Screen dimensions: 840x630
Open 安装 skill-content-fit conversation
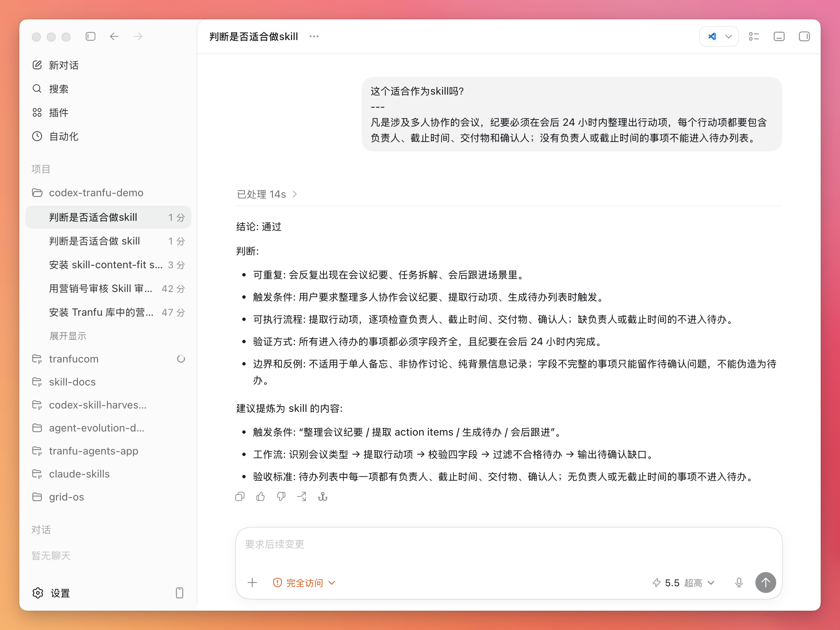point(108,265)
